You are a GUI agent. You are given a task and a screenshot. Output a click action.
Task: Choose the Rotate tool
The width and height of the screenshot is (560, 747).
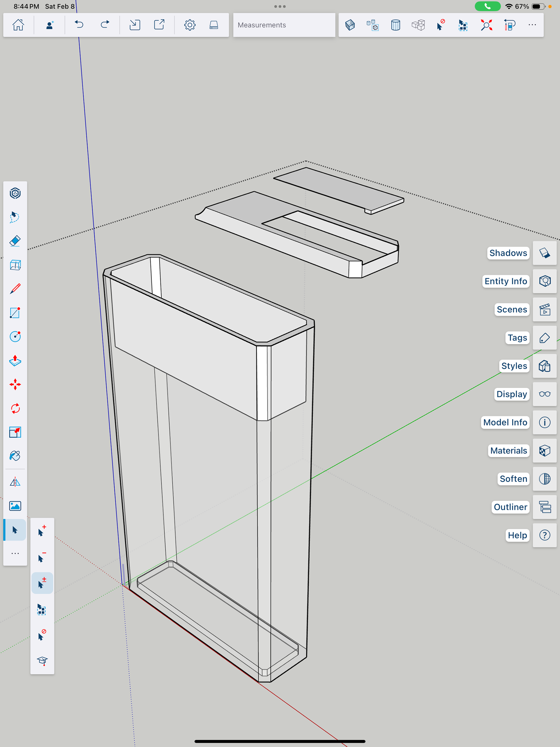15,409
